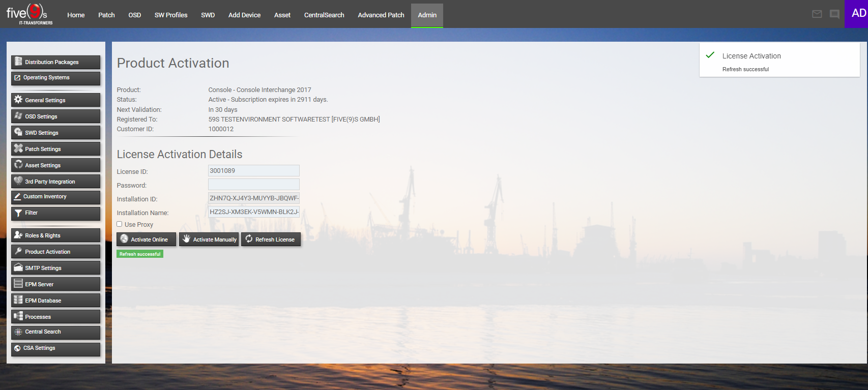Click 'Console - Console Interchange 2017' product text
Image resolution: width=868 pixels, height=390 pixels.
(259, 90)
